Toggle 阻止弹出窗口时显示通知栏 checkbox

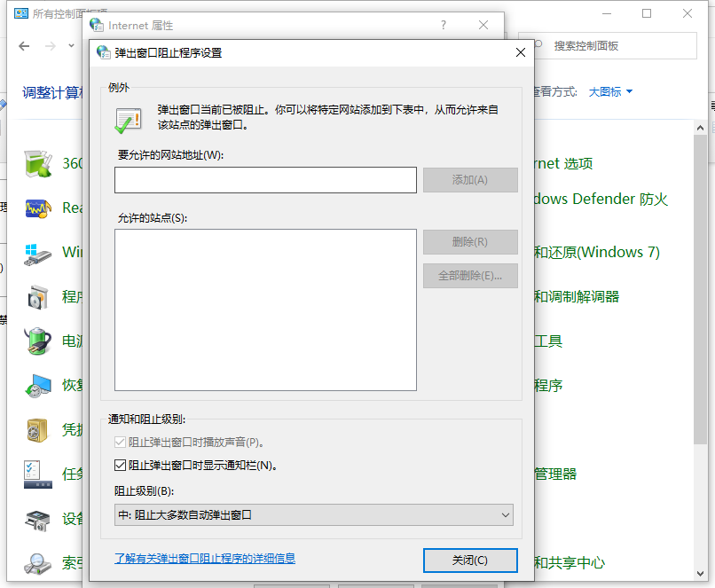tap(121, 465)
